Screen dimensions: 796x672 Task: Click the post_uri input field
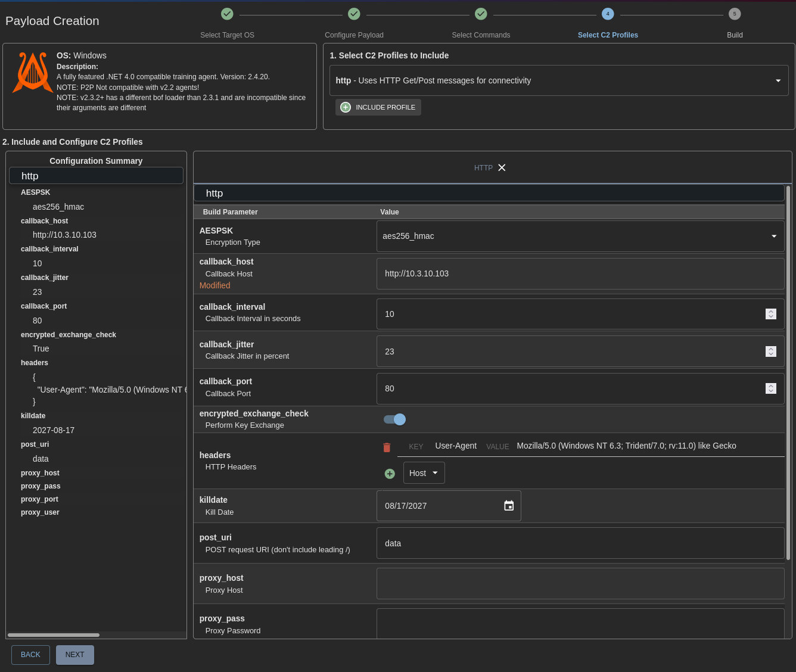point(580,543)
